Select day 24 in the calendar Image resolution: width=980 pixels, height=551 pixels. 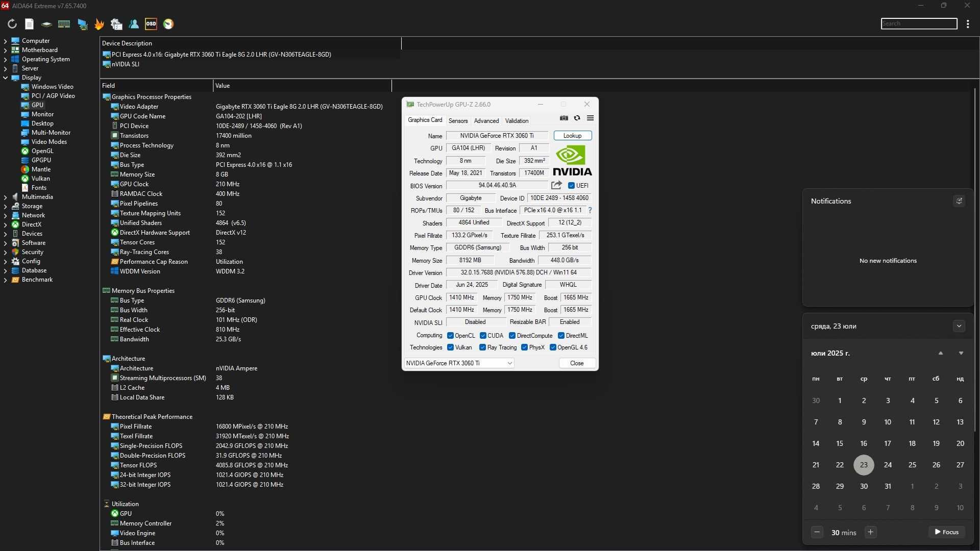888,465
